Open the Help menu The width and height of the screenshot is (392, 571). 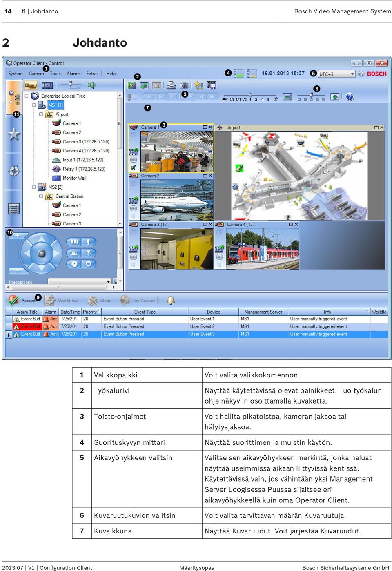111,74
